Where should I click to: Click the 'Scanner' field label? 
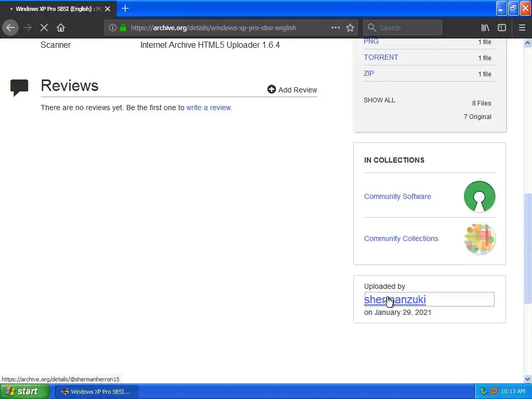(x=56, y=45)
